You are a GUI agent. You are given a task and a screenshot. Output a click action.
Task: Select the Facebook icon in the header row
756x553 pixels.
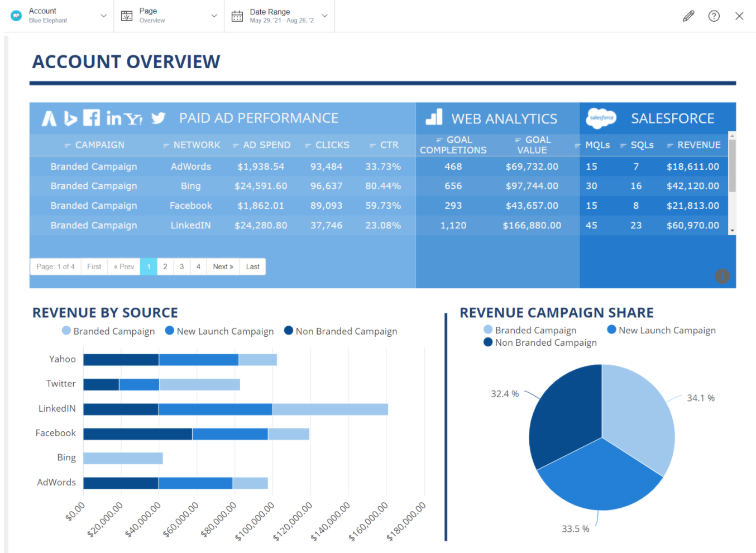(x=91, y=118)
